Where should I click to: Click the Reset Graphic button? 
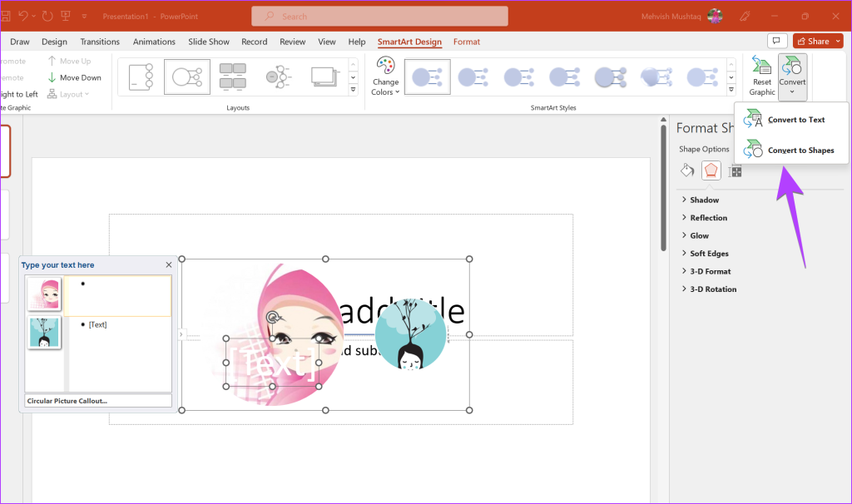click(x=762, y=77)
